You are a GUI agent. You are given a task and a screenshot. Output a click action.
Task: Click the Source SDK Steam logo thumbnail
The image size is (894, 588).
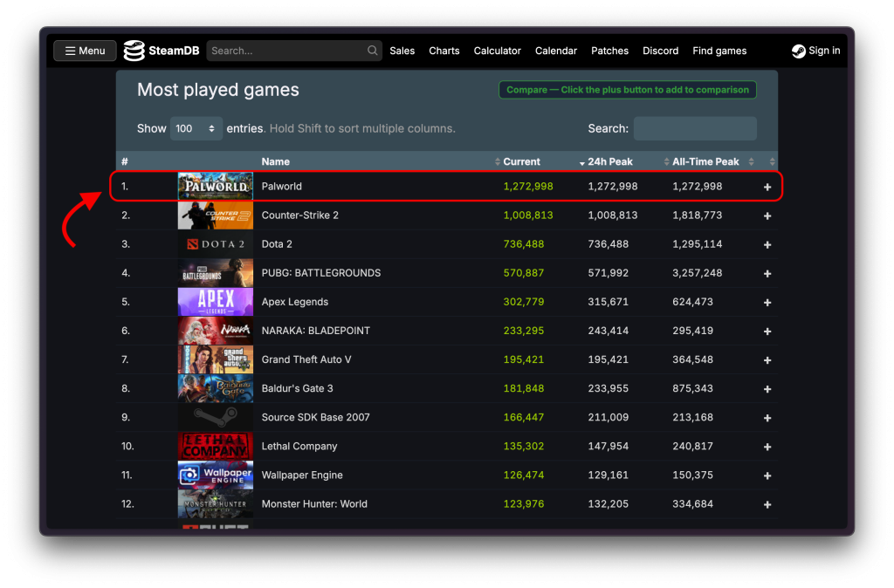click(x=216, y=417)
